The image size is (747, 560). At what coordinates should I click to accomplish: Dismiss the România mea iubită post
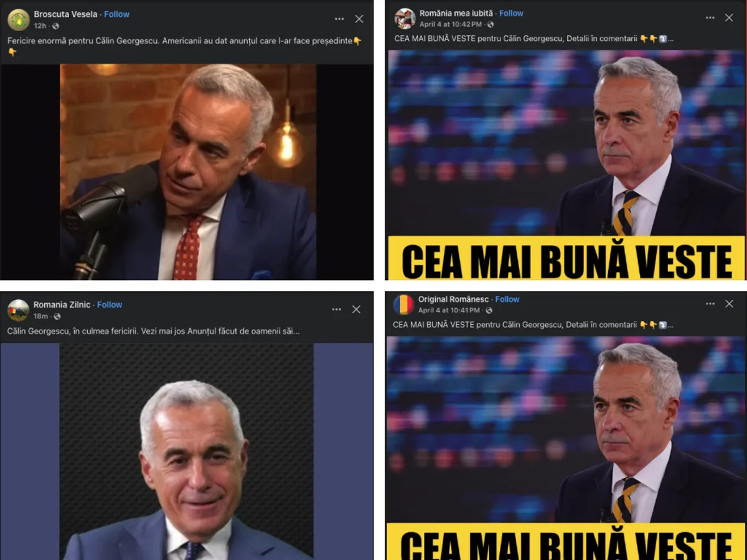(729, 18)
